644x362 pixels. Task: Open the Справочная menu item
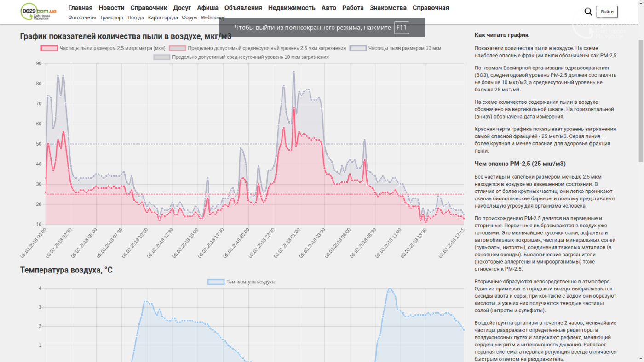pyautogui.click(x=431, y=8)
